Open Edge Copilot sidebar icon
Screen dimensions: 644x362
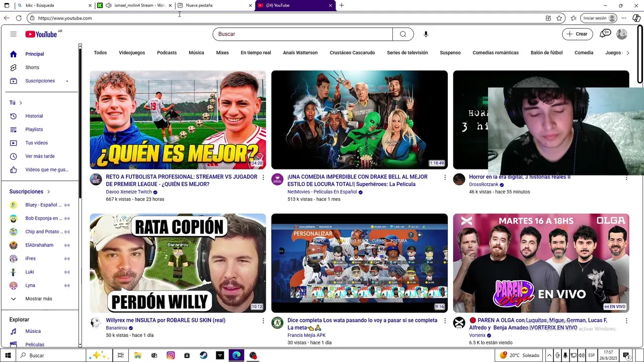[x=636, y=18]
